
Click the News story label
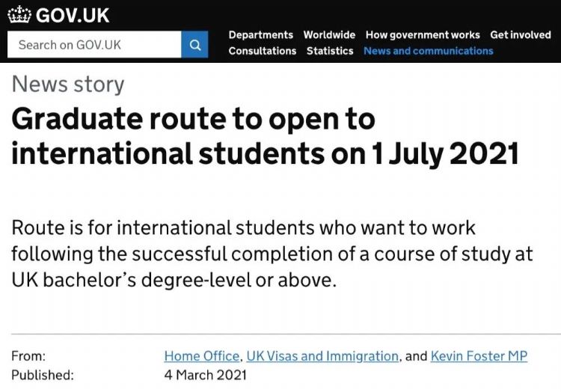coord(68,85)
